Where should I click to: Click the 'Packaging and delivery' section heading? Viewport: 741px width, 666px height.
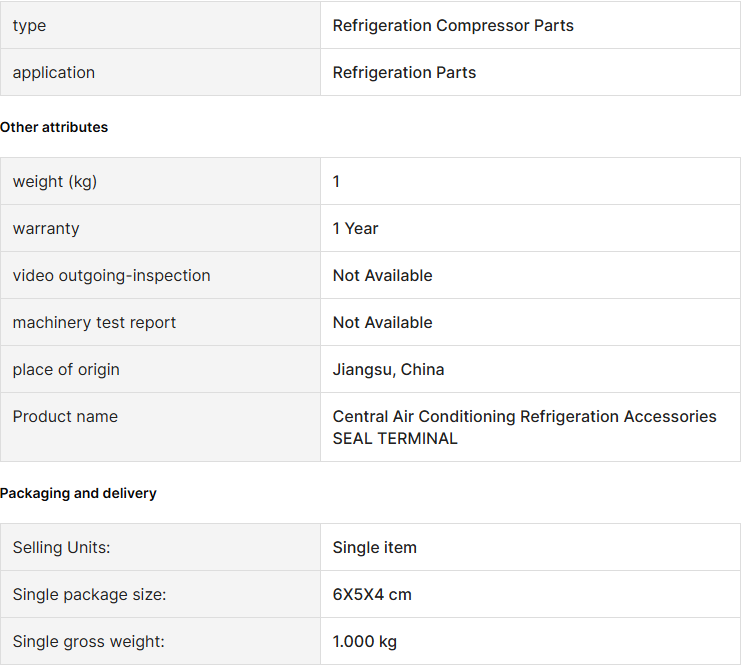coord(78,494)
